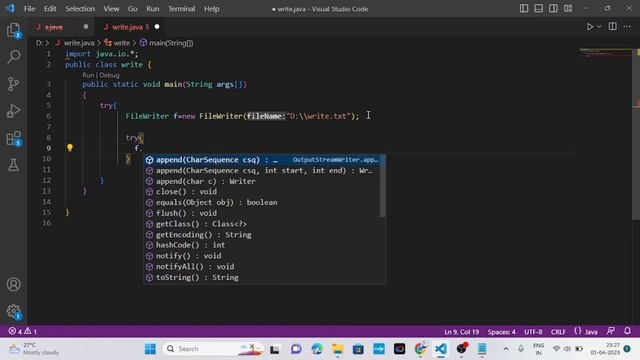Open the Testing flask view
Image resolution: width=640 pixels, height=360 pixels.
[13, 165]
